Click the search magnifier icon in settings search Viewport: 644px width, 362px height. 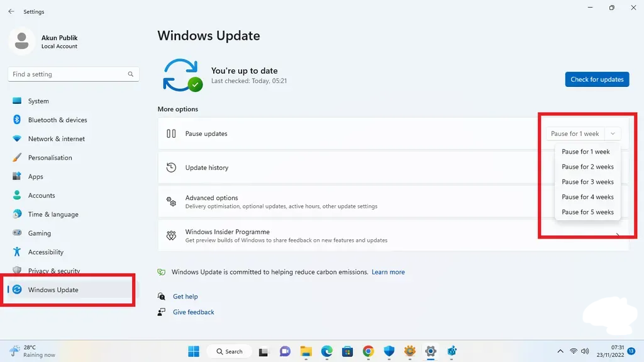pos(131,74)
